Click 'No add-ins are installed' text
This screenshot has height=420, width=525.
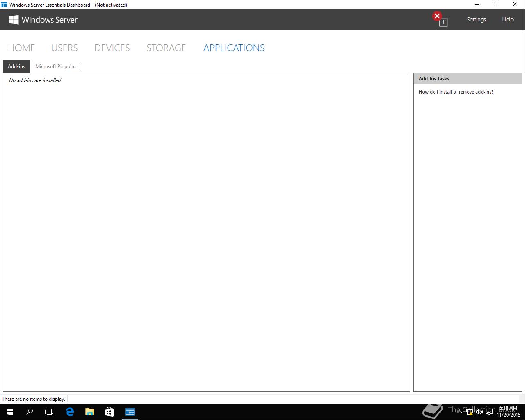point(35,80)
